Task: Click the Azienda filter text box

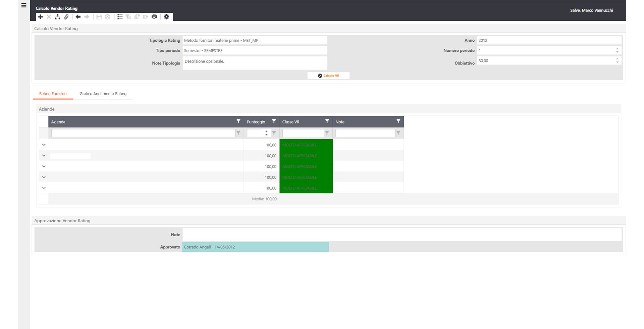Action: 143,133
